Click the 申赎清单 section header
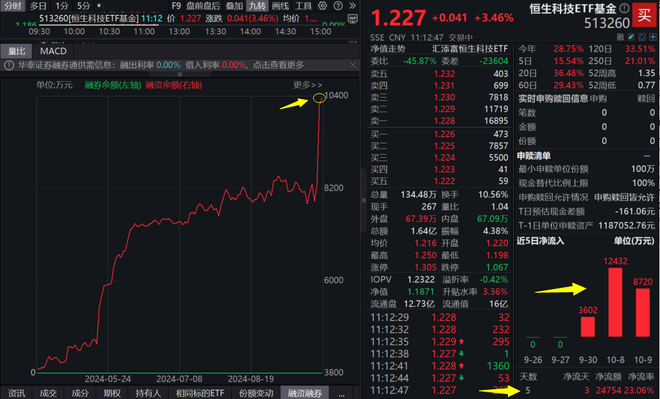660x399 pixels. coord(534,156)
